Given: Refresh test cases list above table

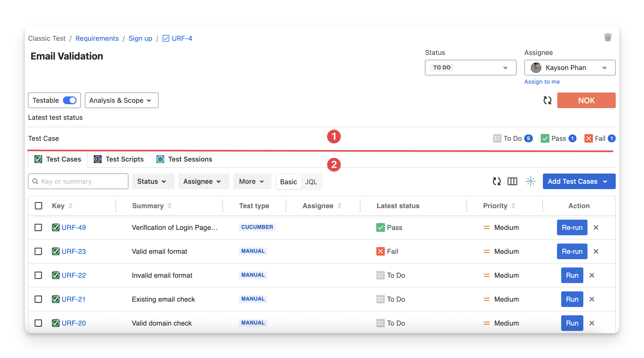Looking at the screenshot, I should pyautogui.click(x=497, y=181).
